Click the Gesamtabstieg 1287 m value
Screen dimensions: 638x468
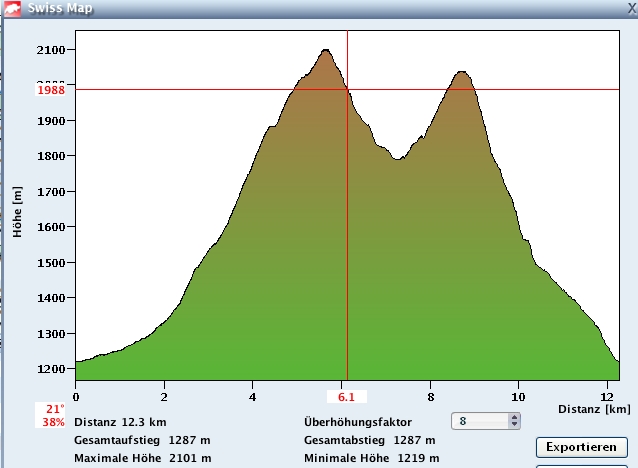(415, 440)
